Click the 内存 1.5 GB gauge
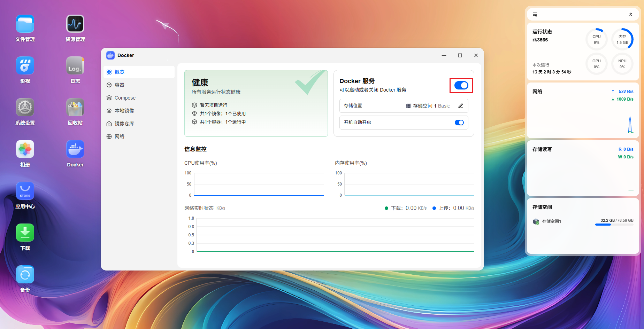The width and height of the screenshot is (644, 329). pyautogui.click(x=622, y=39)
